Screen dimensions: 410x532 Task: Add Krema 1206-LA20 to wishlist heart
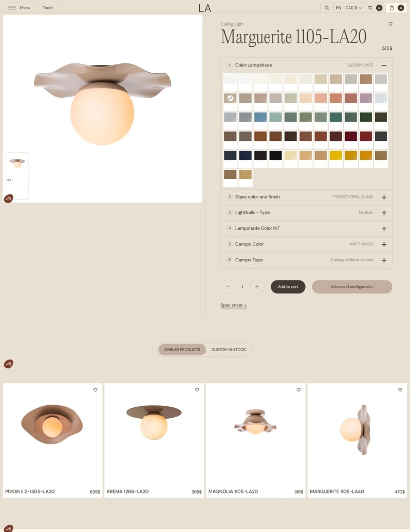197,390
